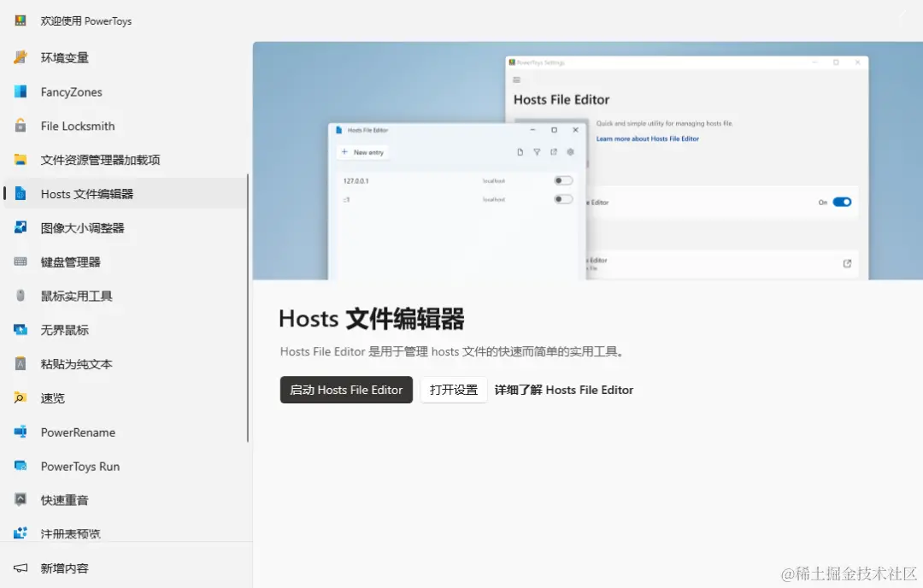The height and width of the screenshot is (588, 923).
Task: Click the settings gear in Hosts File Editor preview
Action: [x=571, y=151]
